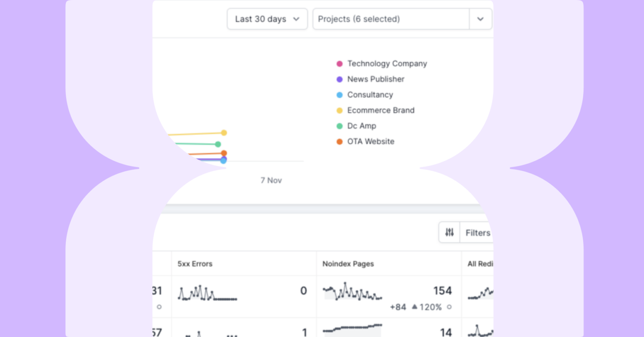
Task: Toggle Technology Company series in legend
Action: (x=387, y=64)
